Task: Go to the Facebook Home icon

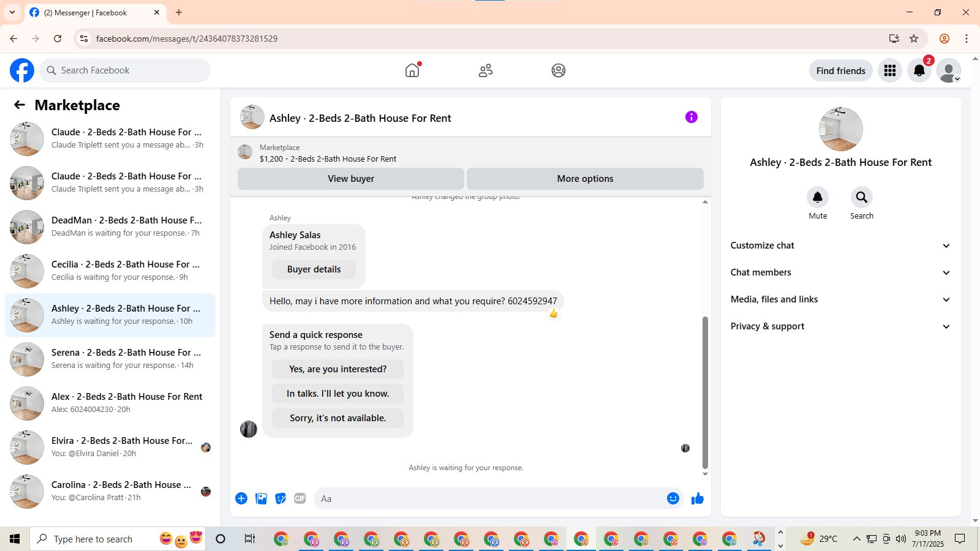Action: tap(412, 70)
